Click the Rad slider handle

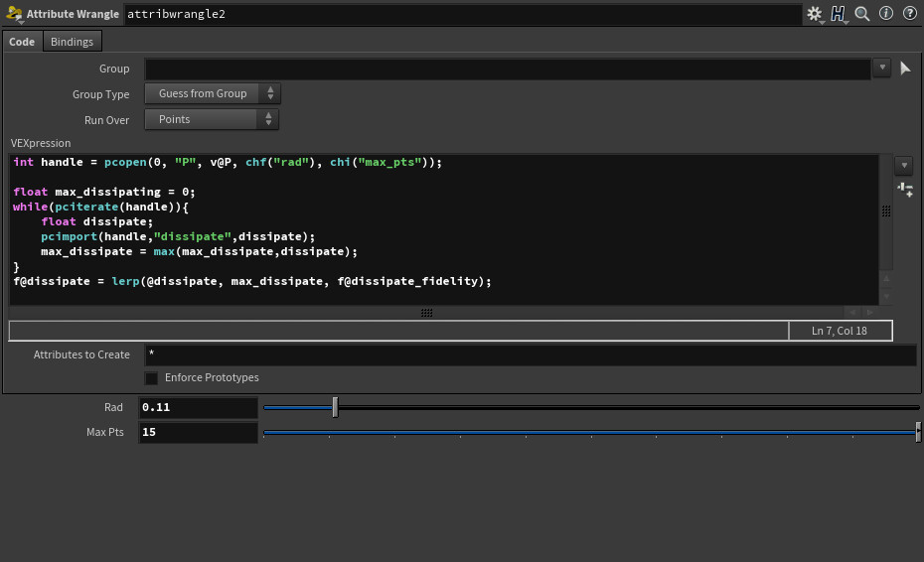pos(335,407)
